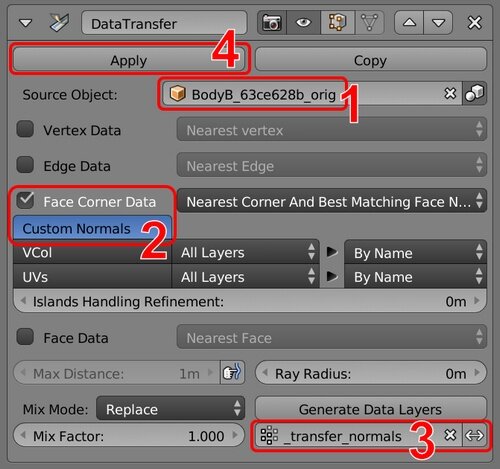500x469 pixels.
Task: Click arrow icon in UVs row
Action: click(332, 276)
